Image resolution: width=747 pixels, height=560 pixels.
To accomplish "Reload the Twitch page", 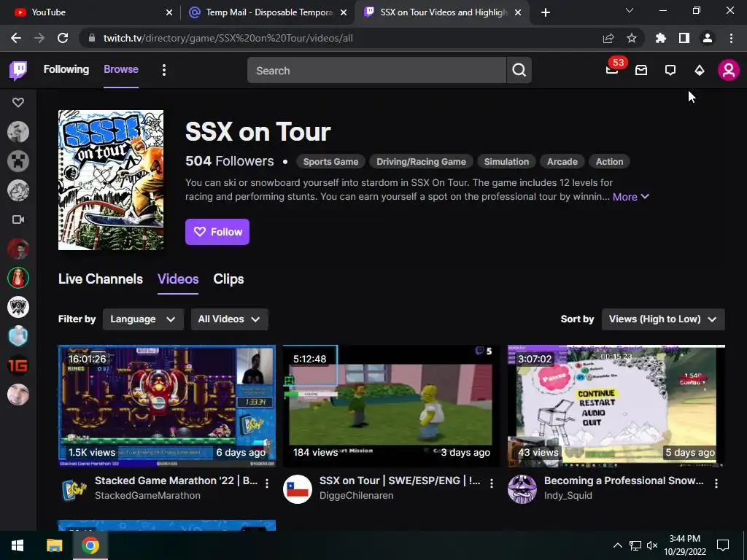I will pyautogui.click(x=63, y=38).
